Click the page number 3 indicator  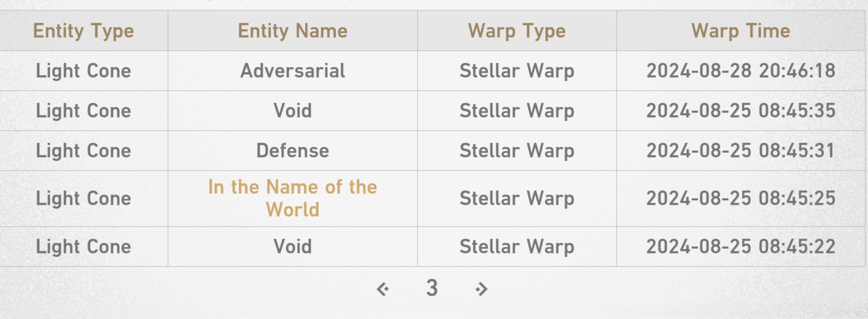click(x=432, y=288)
